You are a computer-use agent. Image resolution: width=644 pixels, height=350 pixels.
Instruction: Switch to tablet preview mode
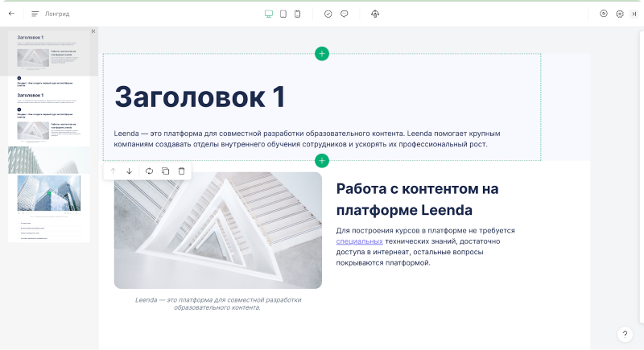pos(283,14)
